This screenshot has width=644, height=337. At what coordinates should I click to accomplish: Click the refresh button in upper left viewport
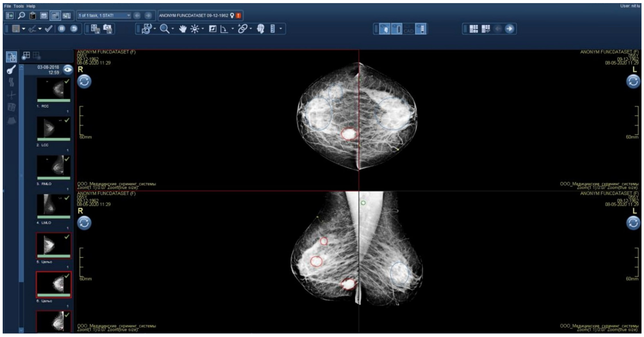84,81
